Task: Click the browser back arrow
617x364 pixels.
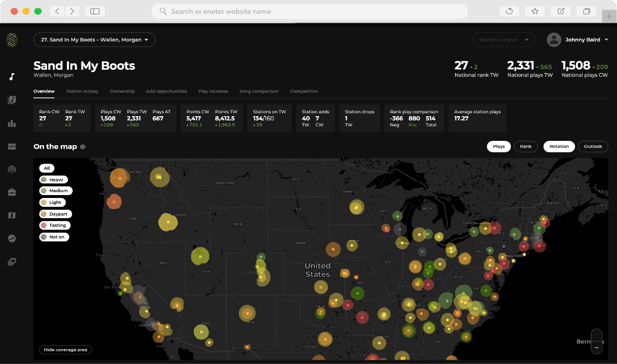Action: click(57, 11)
